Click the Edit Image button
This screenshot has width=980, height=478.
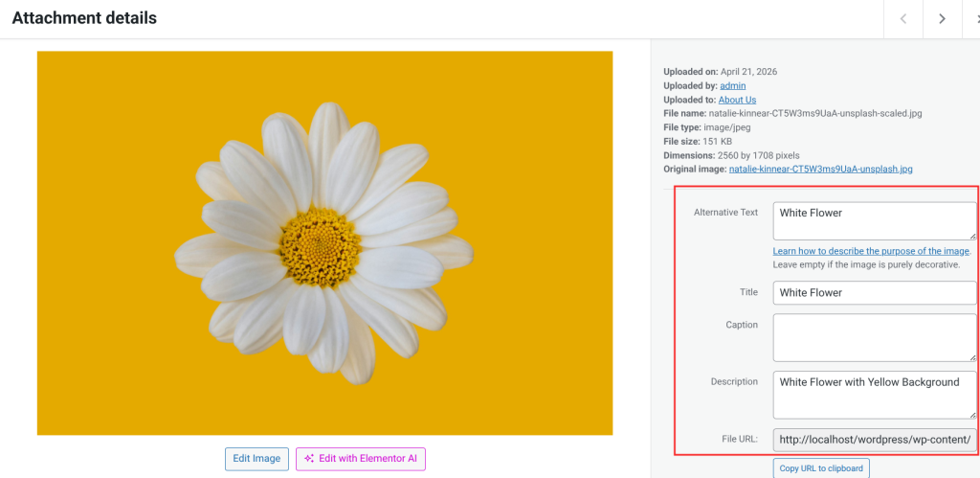point(256,459)
